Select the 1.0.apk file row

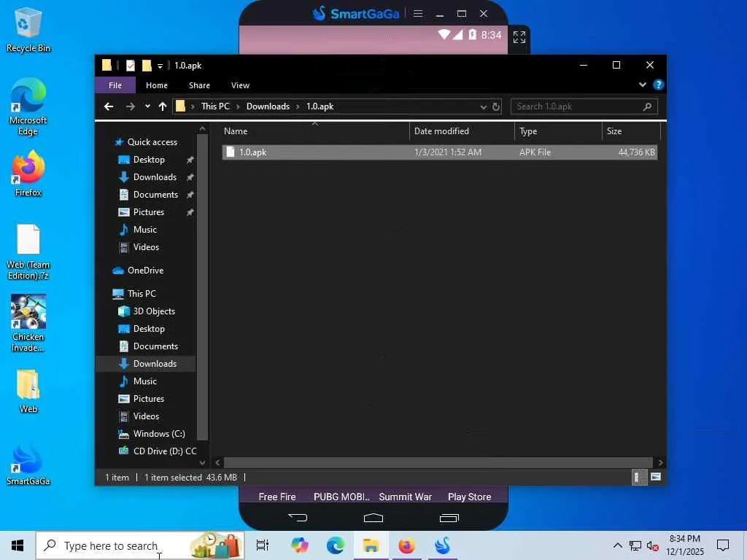(x=440, y=152)
